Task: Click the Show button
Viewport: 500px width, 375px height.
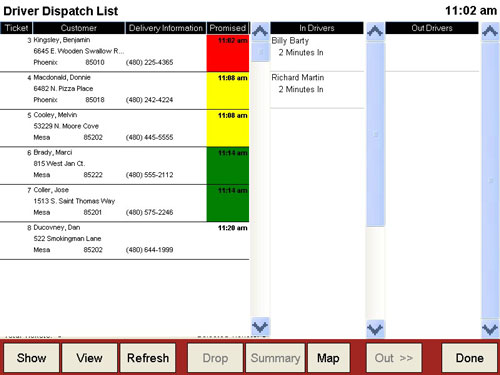Action: pyautogui.click(x=31, y=358)
